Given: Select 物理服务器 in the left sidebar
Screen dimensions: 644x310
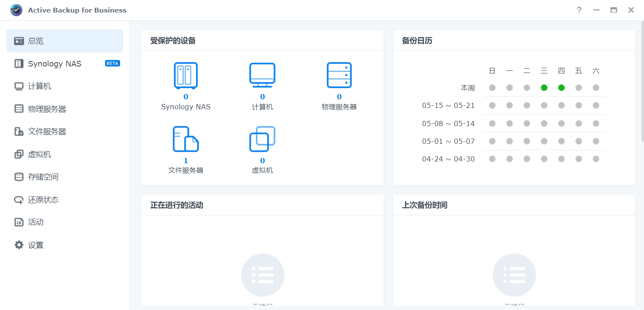Looking at the screenshot, I should (65, 109).
